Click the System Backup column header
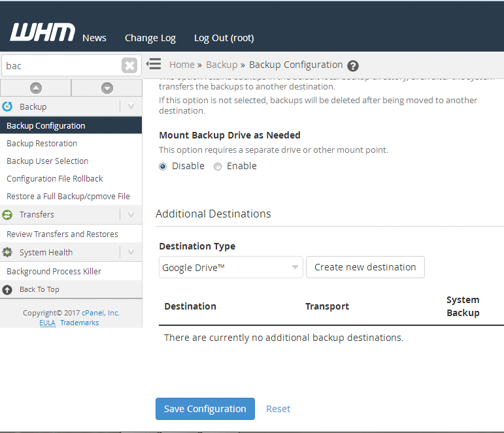Image resolution: width=504 pixels, height=433 pixels. [x=463, y=306]
